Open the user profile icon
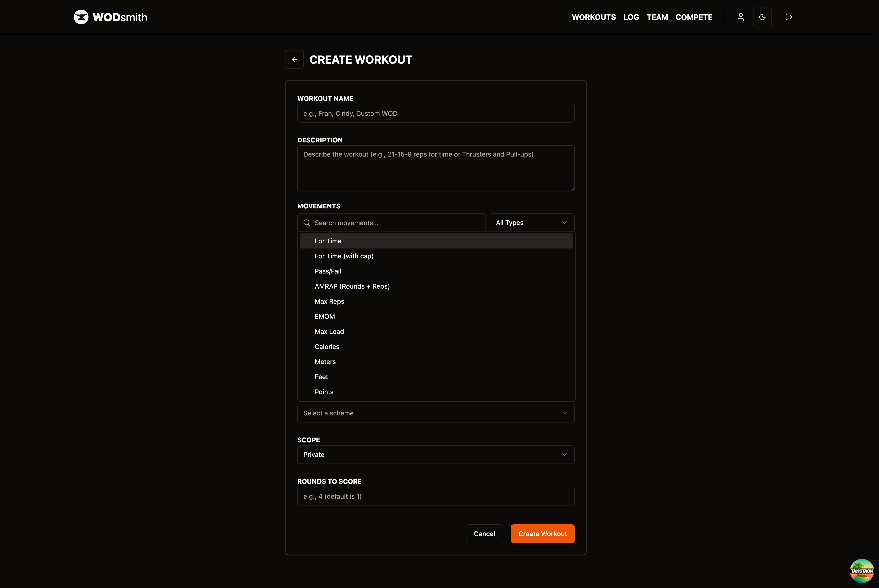 click(x=741, y=17)
